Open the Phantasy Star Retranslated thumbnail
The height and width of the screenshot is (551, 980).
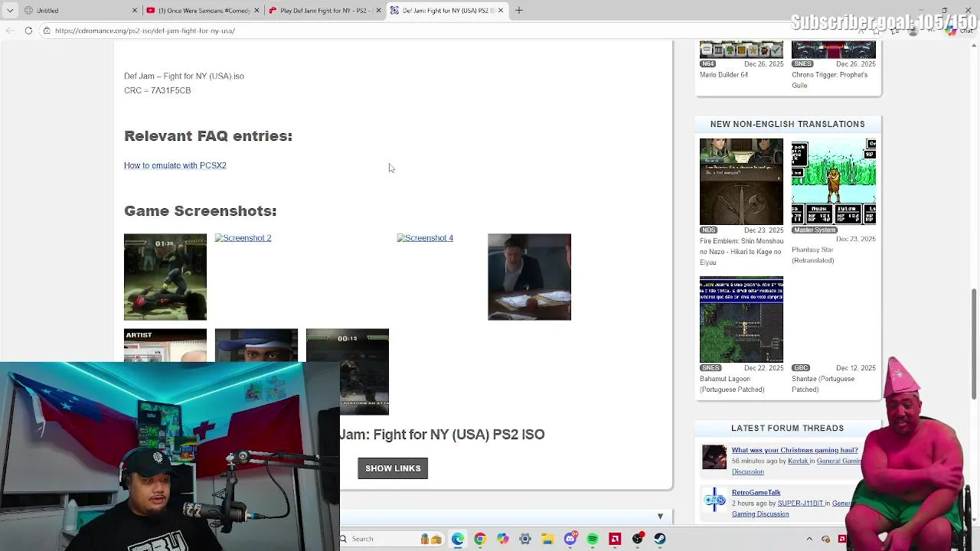click(x=834, y=181)
